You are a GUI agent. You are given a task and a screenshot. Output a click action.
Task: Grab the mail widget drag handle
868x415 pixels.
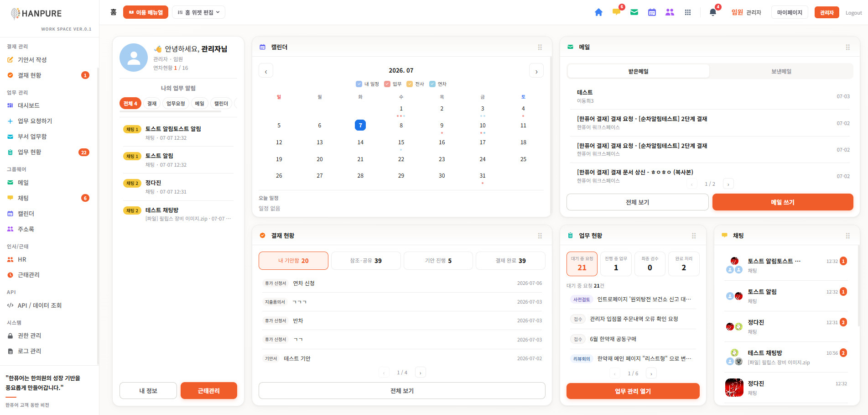click(848, 47)
